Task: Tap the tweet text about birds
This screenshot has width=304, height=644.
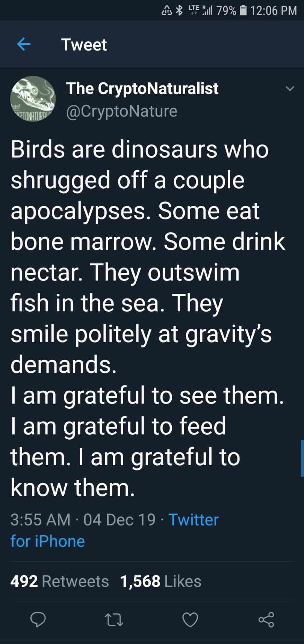Action: click(147, 318)
